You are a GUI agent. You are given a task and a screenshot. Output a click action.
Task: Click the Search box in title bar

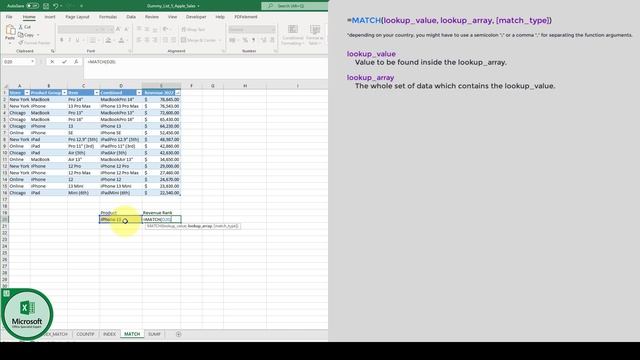294,6
